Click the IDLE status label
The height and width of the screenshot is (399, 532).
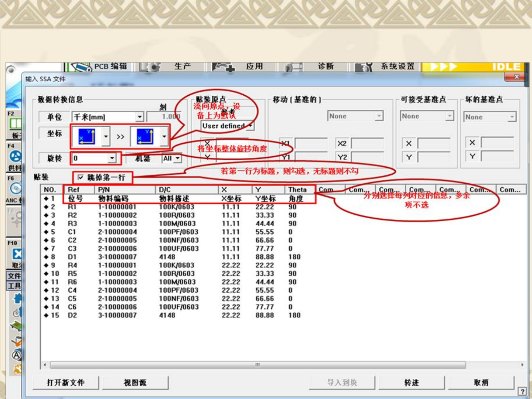click(507, 67)
